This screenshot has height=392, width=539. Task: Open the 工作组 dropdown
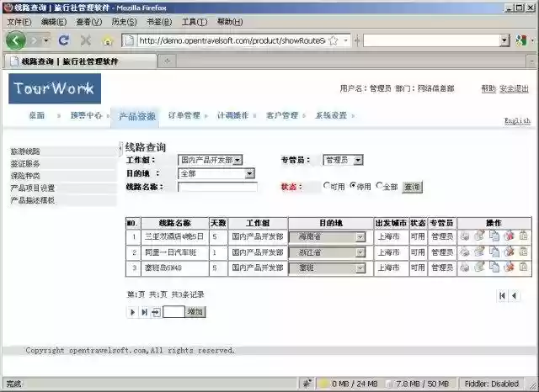click(x=210, y=160)
